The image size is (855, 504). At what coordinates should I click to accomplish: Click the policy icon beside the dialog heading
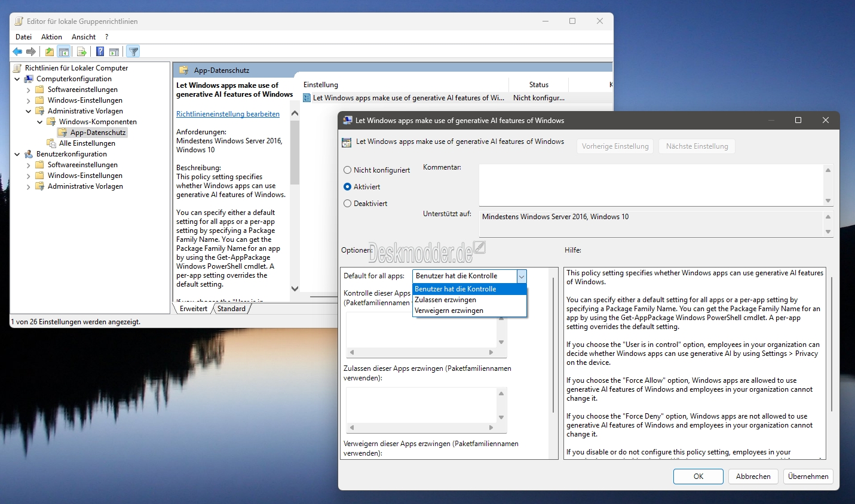347,143
